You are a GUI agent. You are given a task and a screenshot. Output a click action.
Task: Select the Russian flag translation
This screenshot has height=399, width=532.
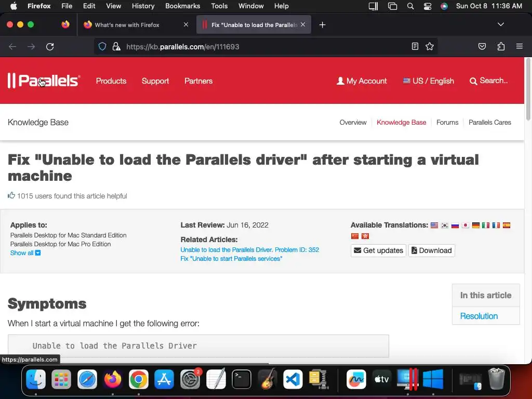point(455,225)
